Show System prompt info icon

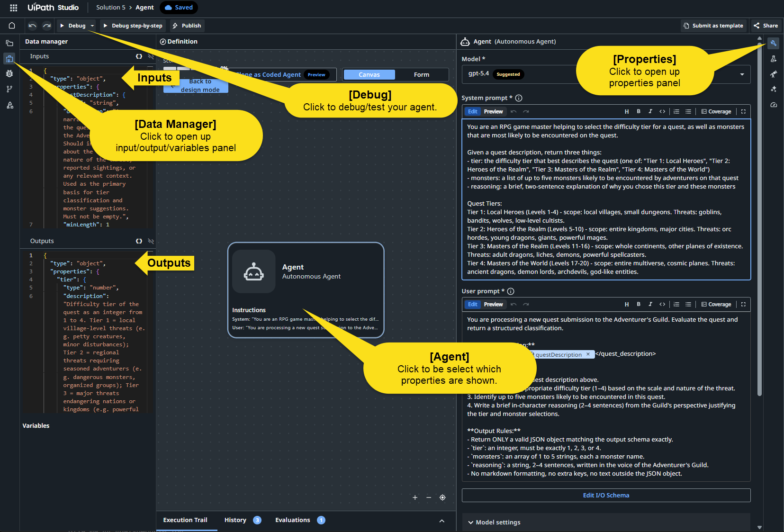point(519,98)
